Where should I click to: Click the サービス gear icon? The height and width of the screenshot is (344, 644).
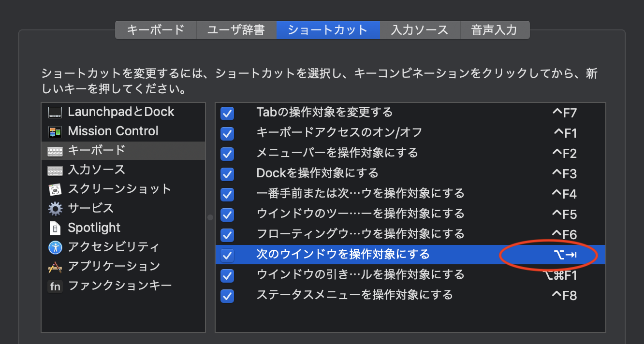pos(55,208)
